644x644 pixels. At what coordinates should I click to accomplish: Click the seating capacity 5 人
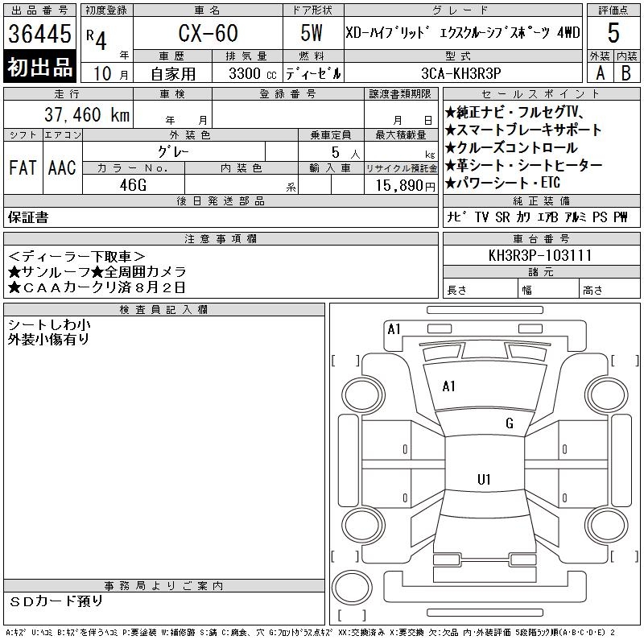click(345, 152)
